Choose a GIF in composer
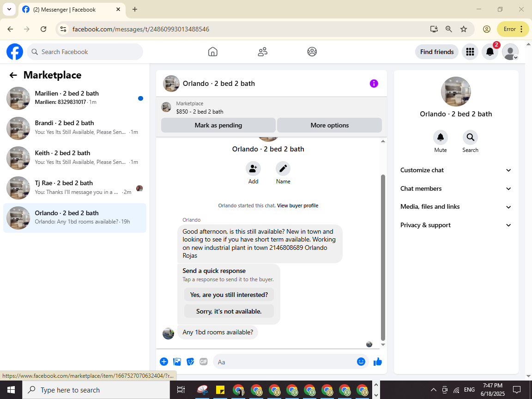 click(x=204, y=362)
